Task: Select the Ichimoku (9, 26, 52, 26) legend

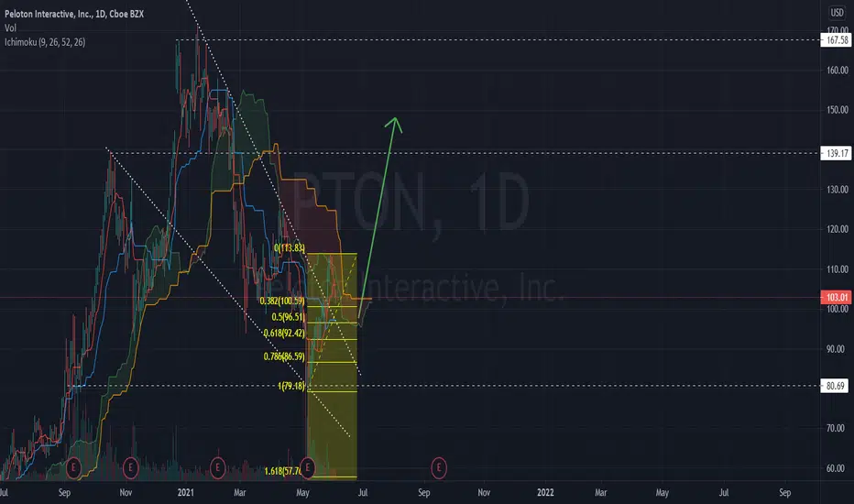Action: [x=45, y=42]
